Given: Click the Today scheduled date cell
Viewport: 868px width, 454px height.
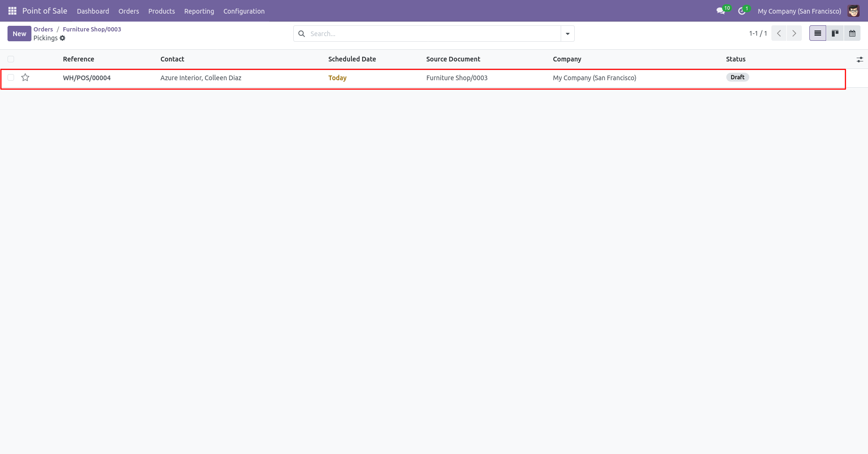Looking at the screenshot, I should 337,78.
